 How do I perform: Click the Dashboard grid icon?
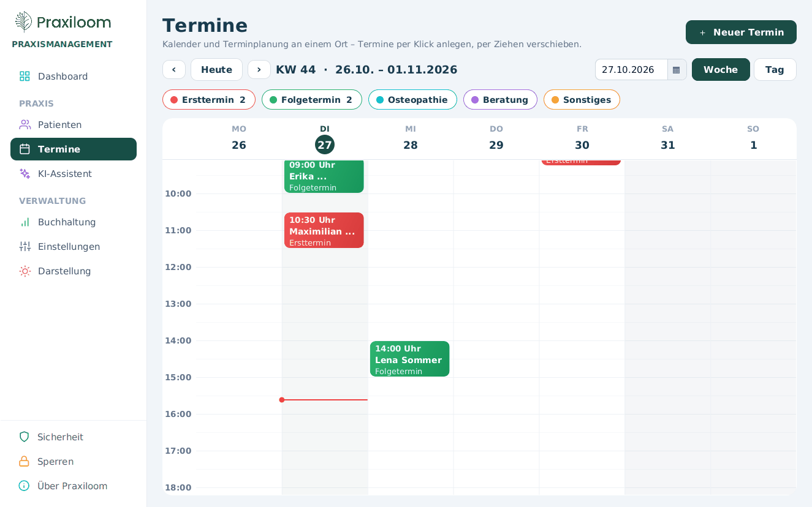coord(25,76)
